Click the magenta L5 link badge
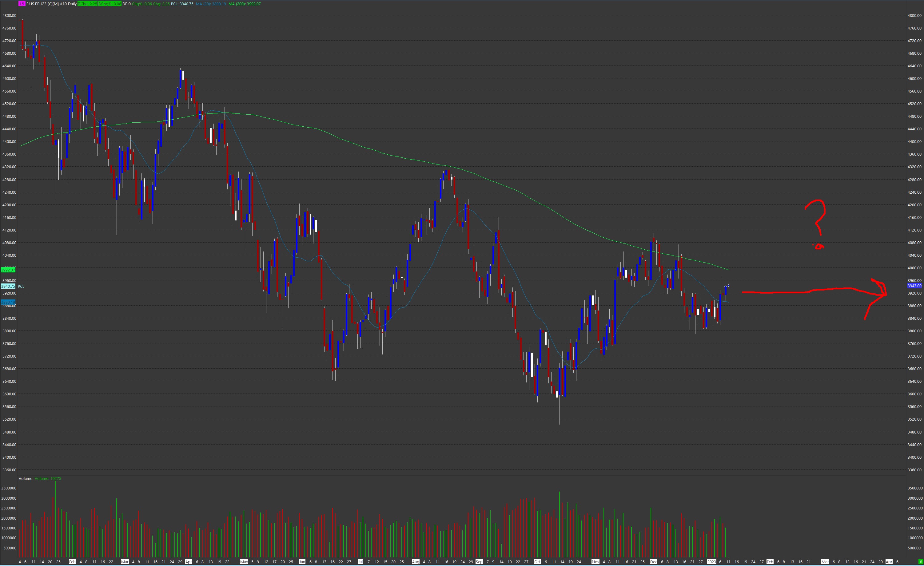 (22, 4)
